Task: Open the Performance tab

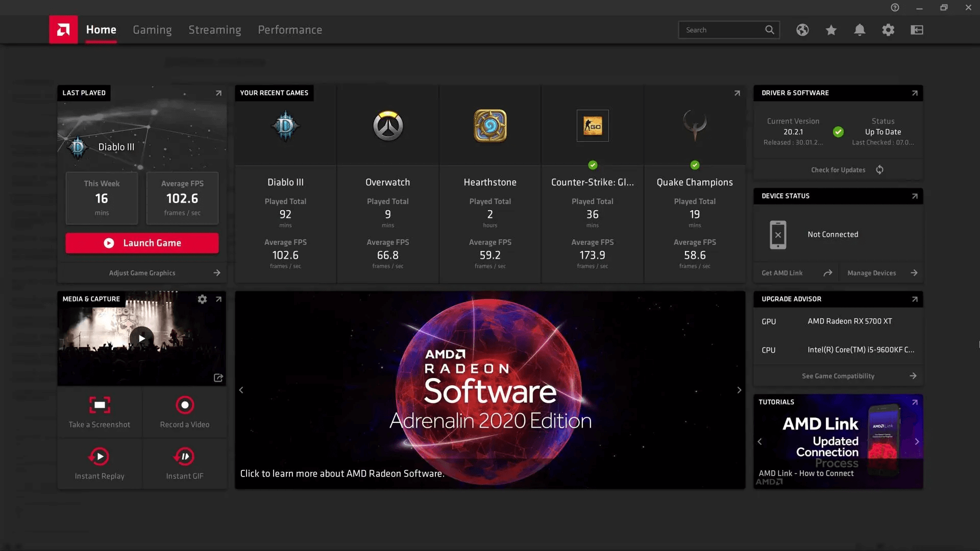Action: 290,30
